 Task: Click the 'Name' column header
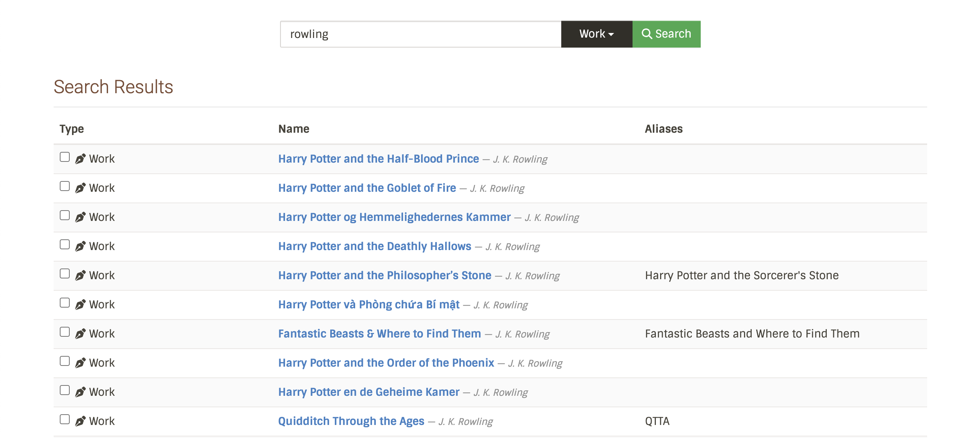click(x=294, y=129)
